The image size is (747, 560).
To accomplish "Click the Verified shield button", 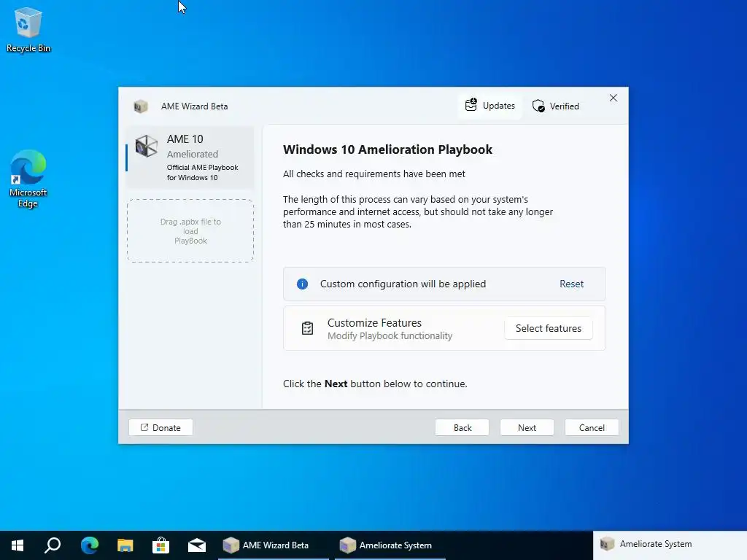I will pyautogui.click(x=555, y=106).
